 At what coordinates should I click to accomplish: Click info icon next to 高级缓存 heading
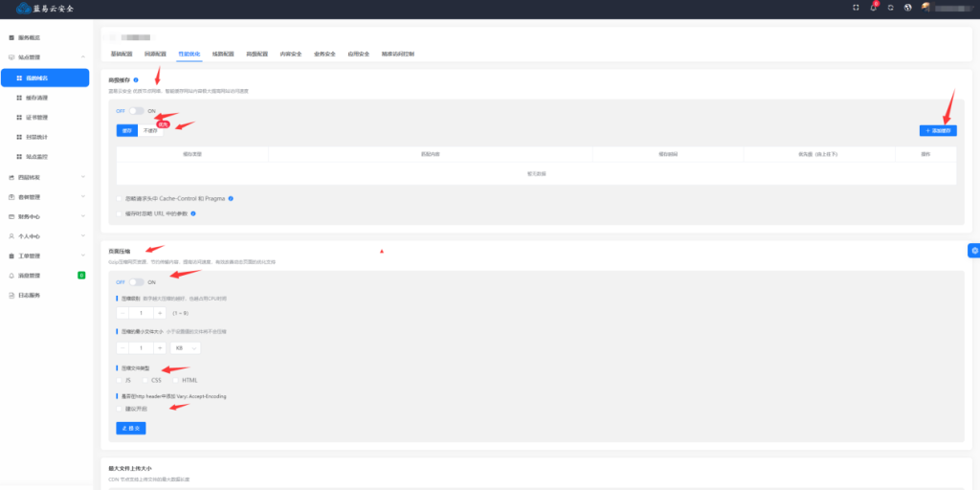(x=136, y=79)
